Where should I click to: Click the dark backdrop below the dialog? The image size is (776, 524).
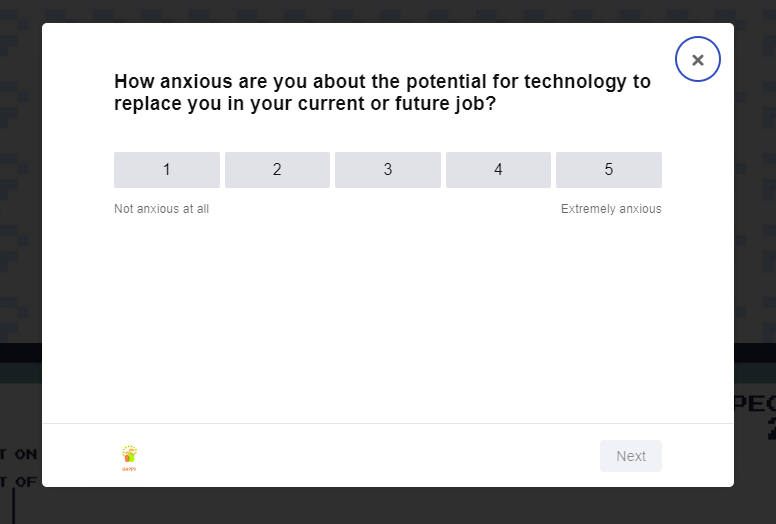388,506
